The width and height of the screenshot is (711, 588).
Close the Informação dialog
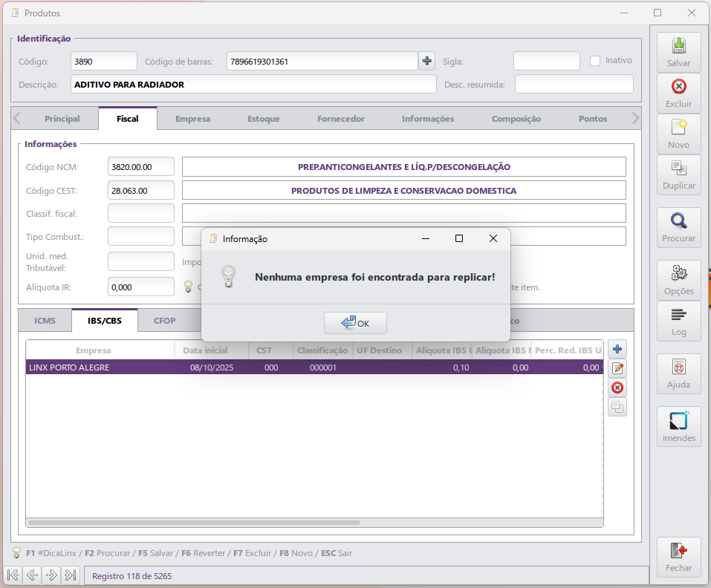point(493,239)
